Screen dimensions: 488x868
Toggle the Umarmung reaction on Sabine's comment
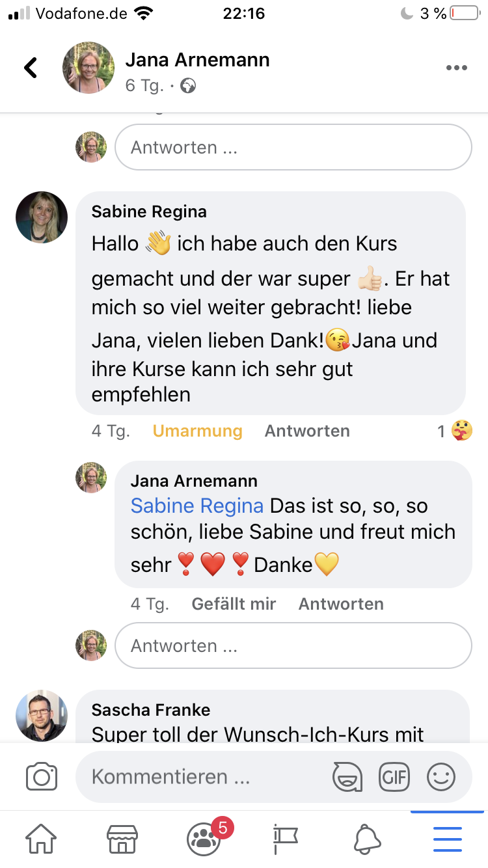(197, 431)
